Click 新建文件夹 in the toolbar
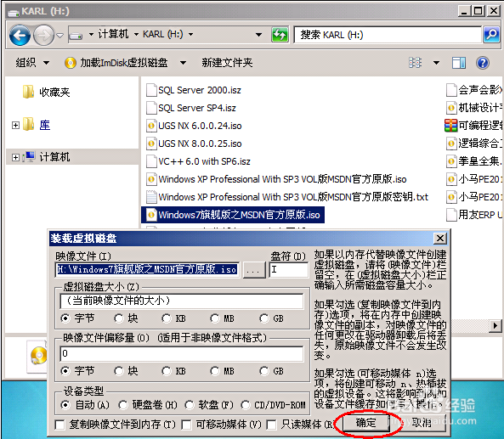The image size is (504, 439). tap(227, 63)
